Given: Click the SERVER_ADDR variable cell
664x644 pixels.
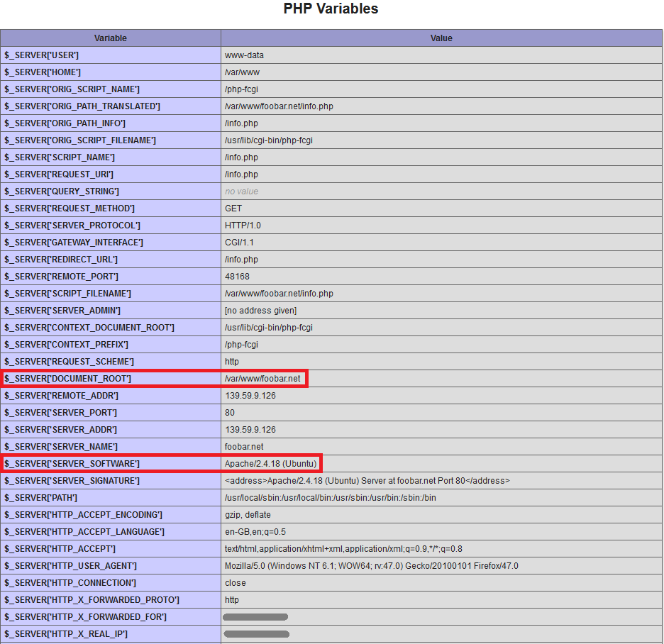Looking at the screenshot, I should [111, 430].
